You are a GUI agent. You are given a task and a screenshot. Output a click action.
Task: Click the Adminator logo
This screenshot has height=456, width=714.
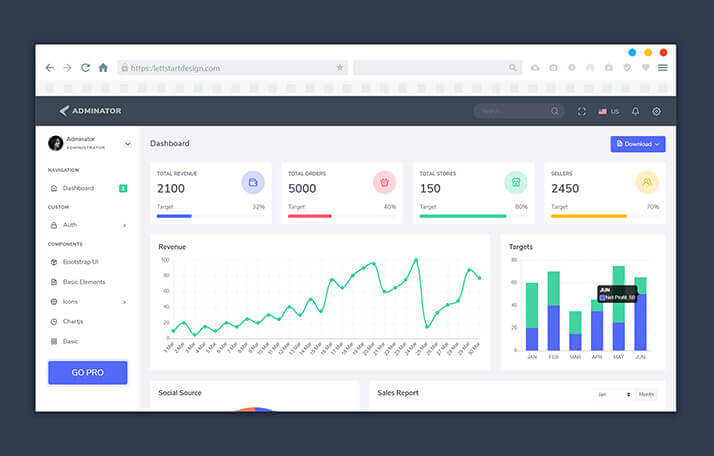90,111
